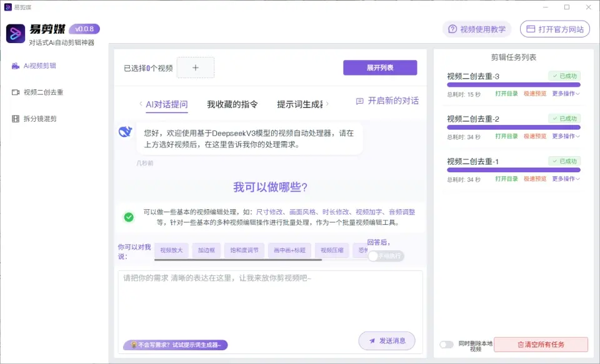This screenshot has width=600, height=364.
Task: Switch to the 我收藏的指令 tab
Action: (232, 104)
